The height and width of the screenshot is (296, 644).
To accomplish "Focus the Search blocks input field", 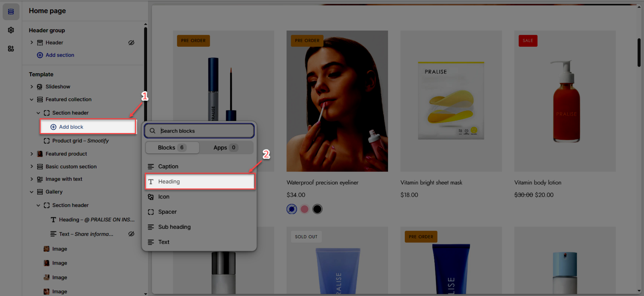I will [205, 131].
